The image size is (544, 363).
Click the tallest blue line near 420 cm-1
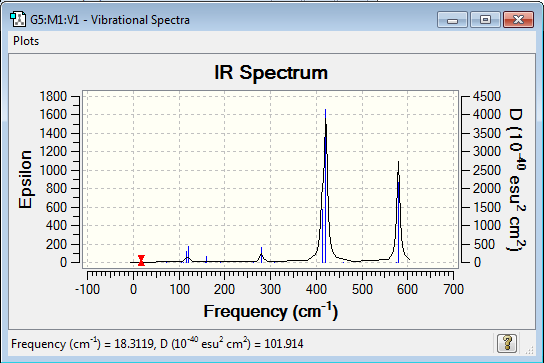point(325,187)
